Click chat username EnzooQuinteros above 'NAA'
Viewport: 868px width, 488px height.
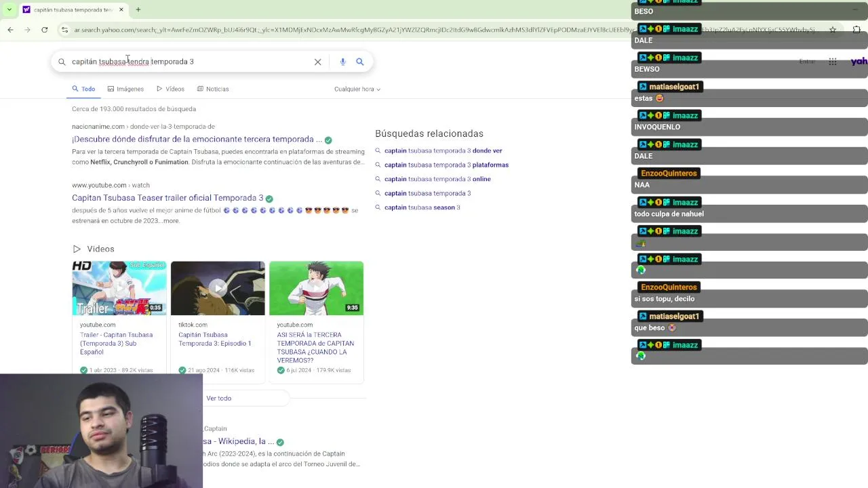[x=669, y=174]
